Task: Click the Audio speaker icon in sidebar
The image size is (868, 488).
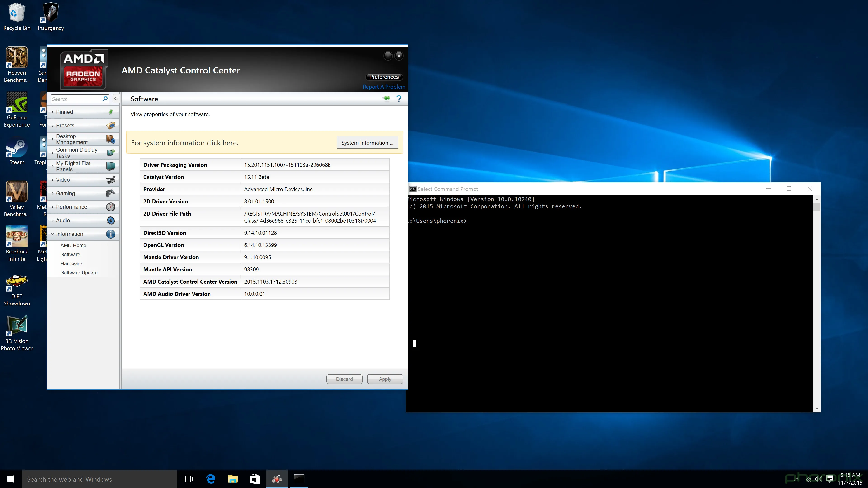Action: coord(111,221)
